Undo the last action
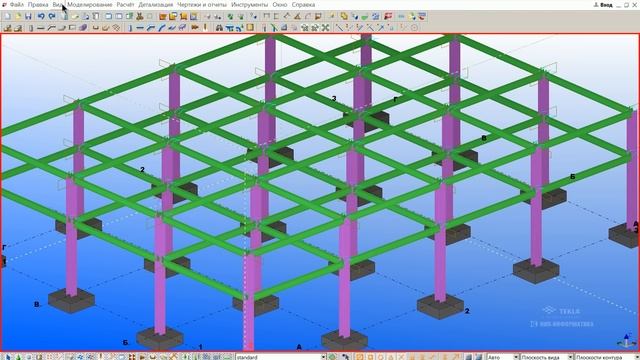The width and height of the screenshot is (640, 360). point(41,16)
